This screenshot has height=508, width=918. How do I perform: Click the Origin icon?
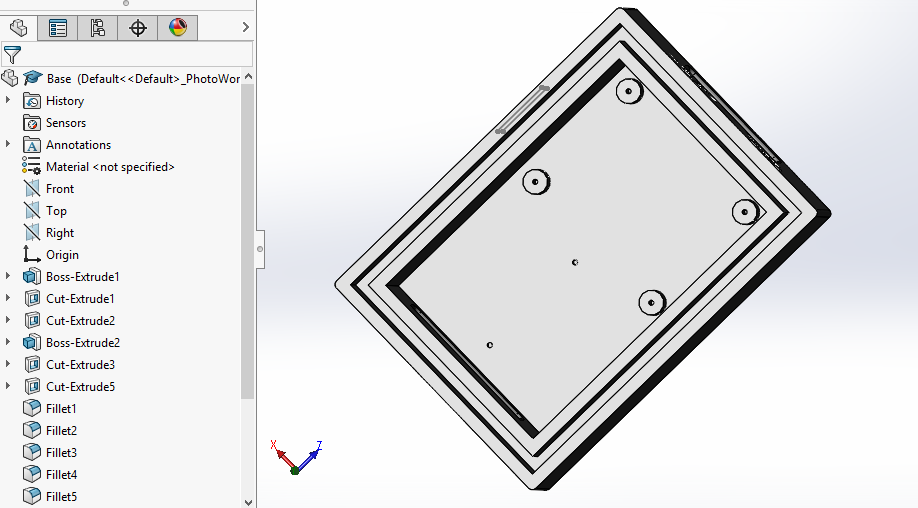(x=32, y=254)
